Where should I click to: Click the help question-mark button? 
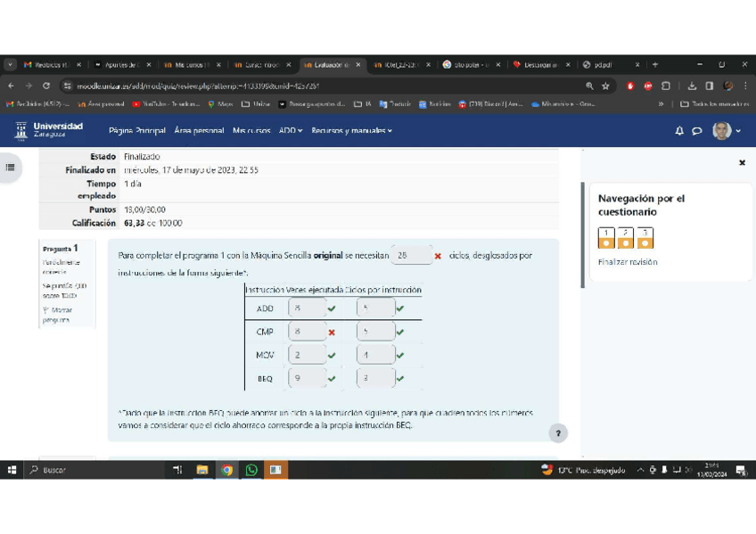tap(558, 433)
